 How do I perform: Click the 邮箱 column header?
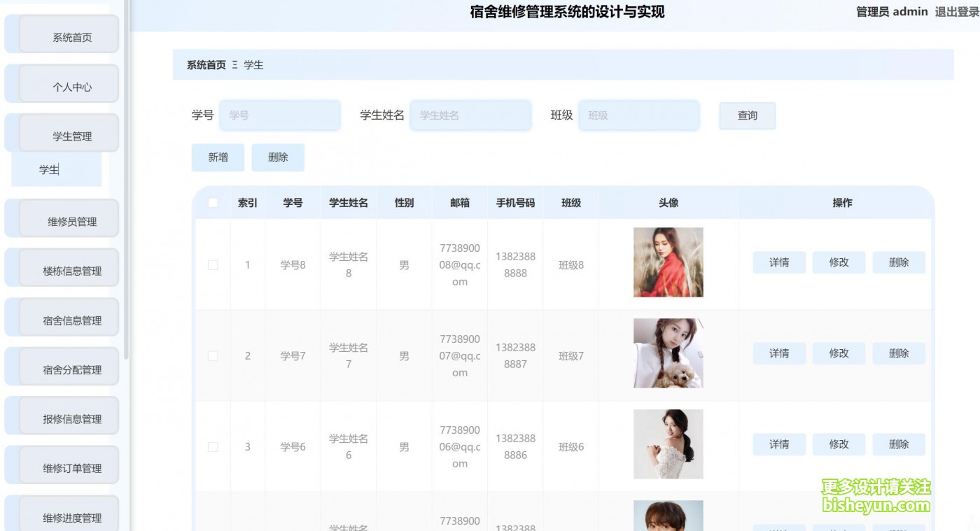click(x=460, y=203)
